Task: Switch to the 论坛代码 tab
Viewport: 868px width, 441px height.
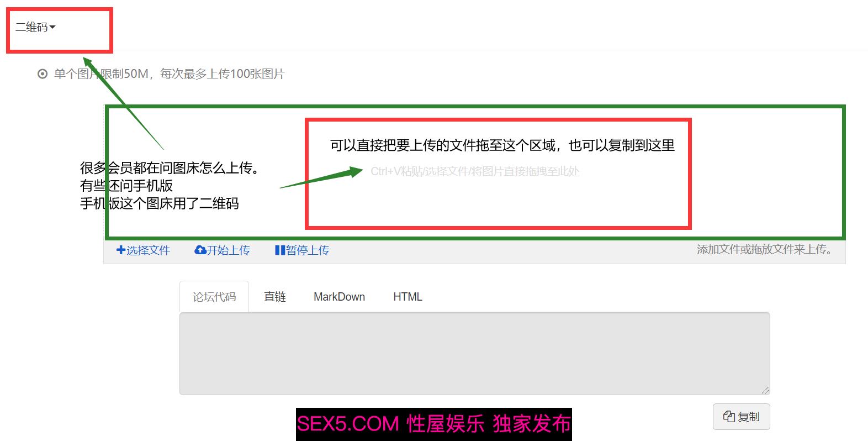Action: pos(214,297)
